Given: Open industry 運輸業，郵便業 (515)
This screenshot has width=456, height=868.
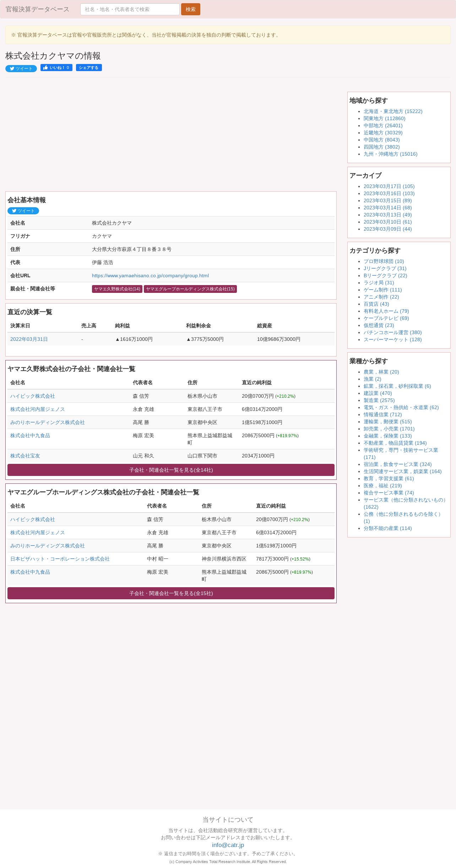Looking at the screenshot, I should tap(387, 422).
